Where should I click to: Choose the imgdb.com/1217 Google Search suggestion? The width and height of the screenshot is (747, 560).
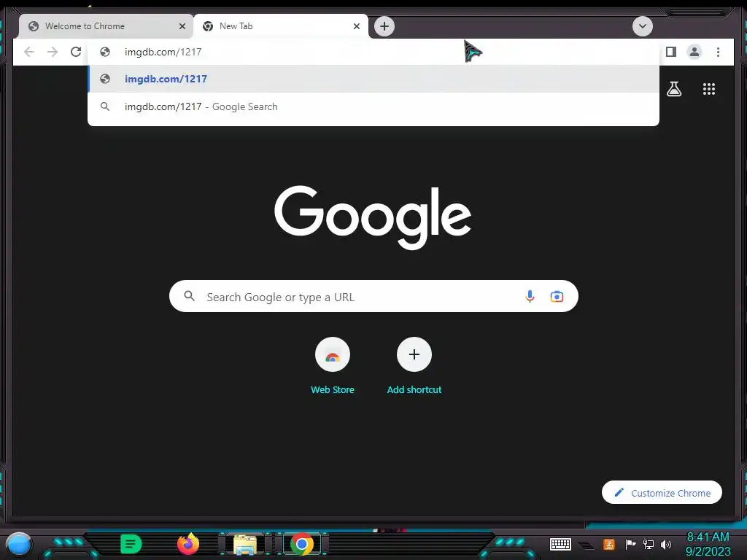(x=373, y=106)
